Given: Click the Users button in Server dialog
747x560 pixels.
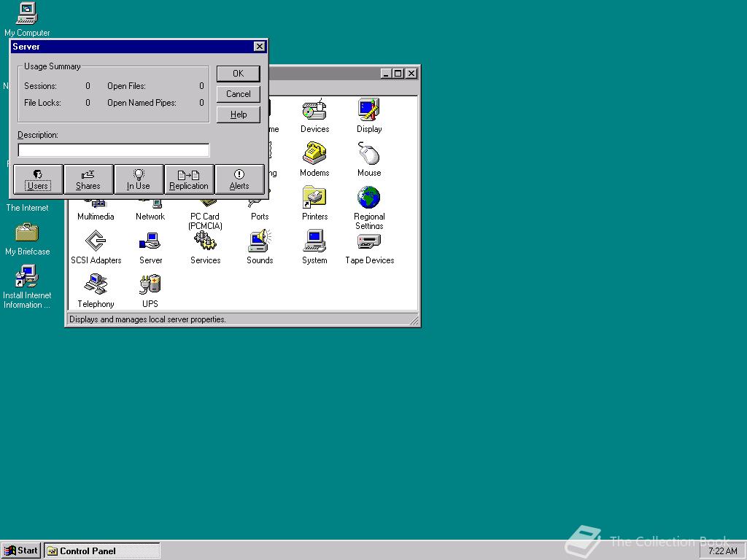Looking at the screenshot, I should [x=38, y=179].
